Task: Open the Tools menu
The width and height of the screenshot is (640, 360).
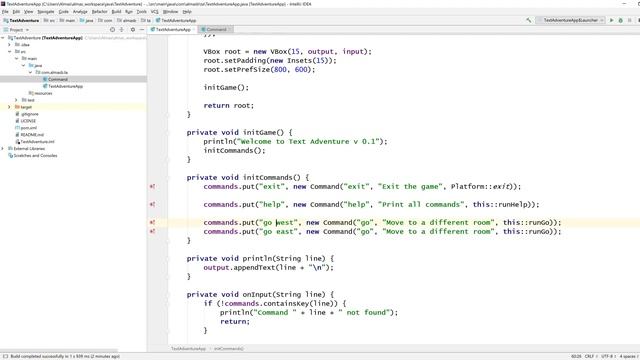Action: (142, 12)
